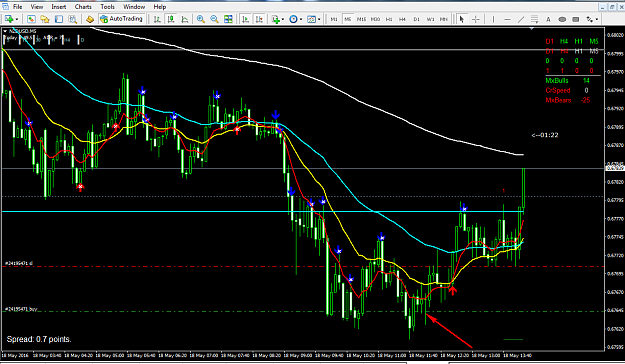Switch to MN monthly timeframe
The height and width of the screenshot is (364, 625).
pyautogui.click(x=444, y=19)
